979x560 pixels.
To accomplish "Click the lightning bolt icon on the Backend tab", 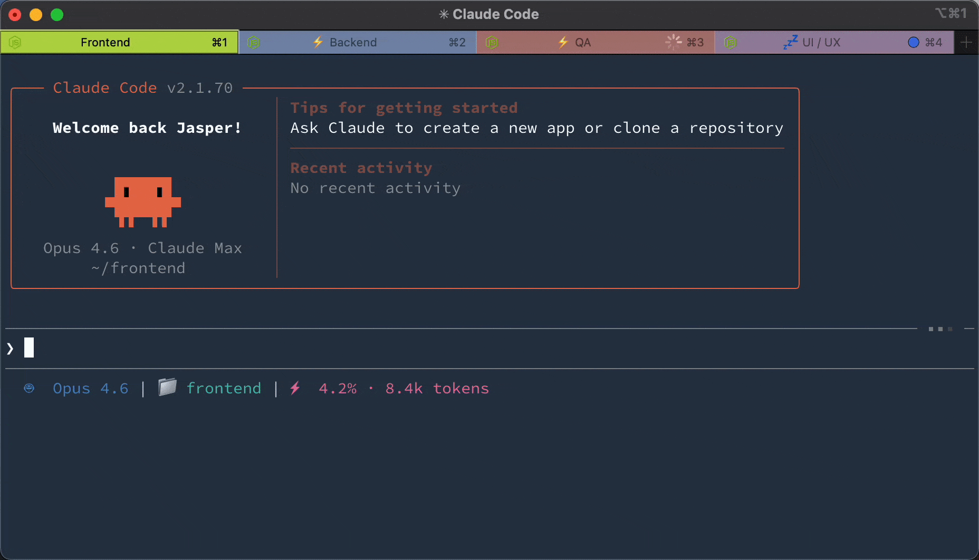I will point(318,42).
